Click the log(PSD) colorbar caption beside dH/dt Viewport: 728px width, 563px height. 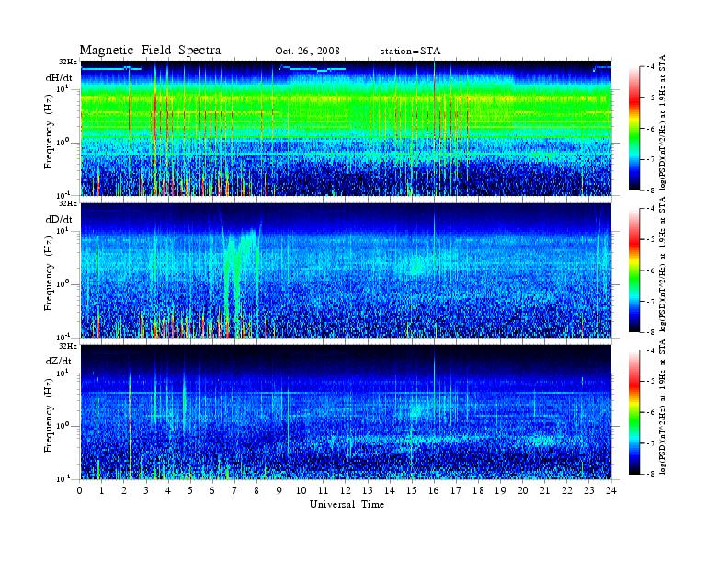[x=663, y=122]
